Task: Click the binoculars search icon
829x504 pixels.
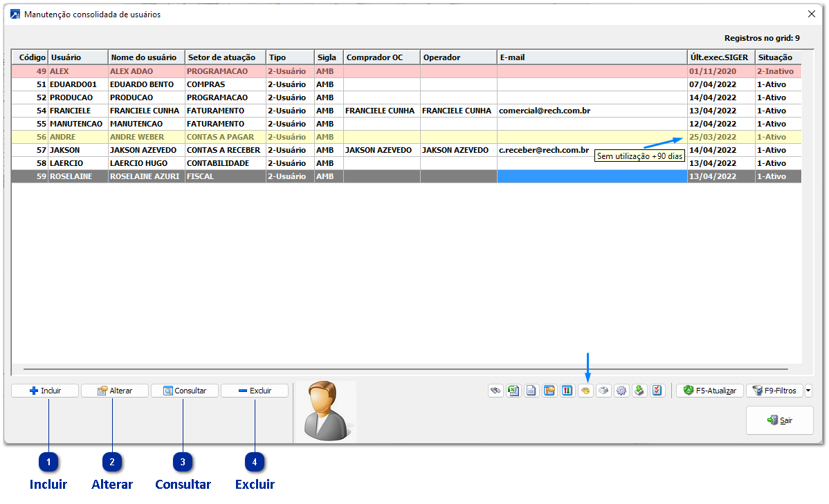Action: (495, 391)
